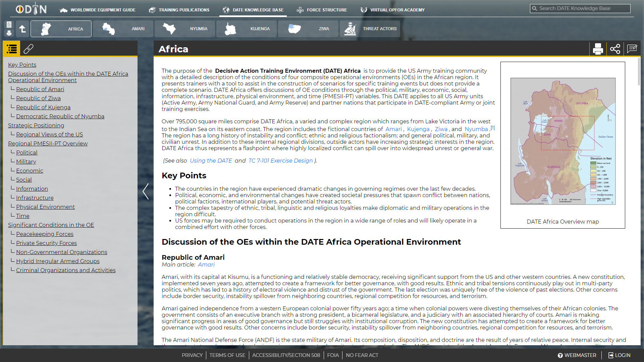Screen dimensions: 644x362
Task: Open TC 7-101 Exercise Design link
Action: pyautogui.click(x=280, y=161)
